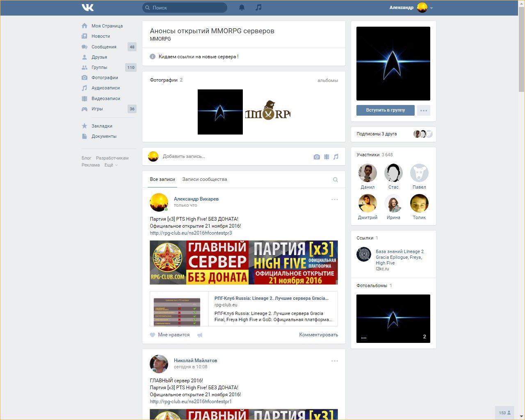525x420 pixels.
Task: Switch to Все записи tab
Action: (x=162, y=179)
